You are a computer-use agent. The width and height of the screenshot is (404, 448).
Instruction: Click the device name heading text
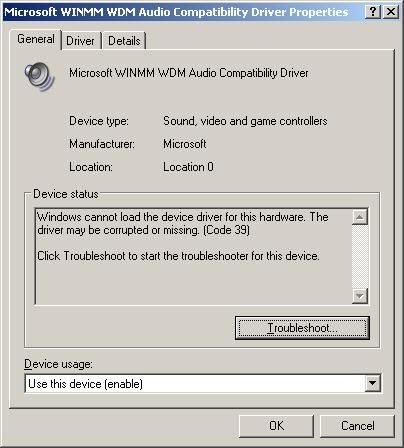point(189,73)
